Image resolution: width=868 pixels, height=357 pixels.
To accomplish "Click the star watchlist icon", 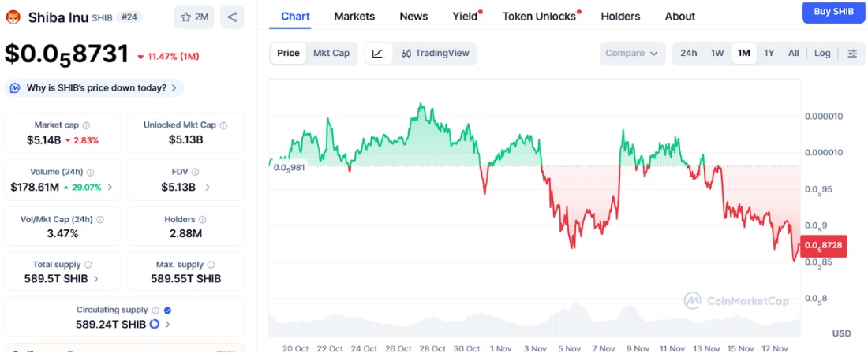I will (186, 16).
